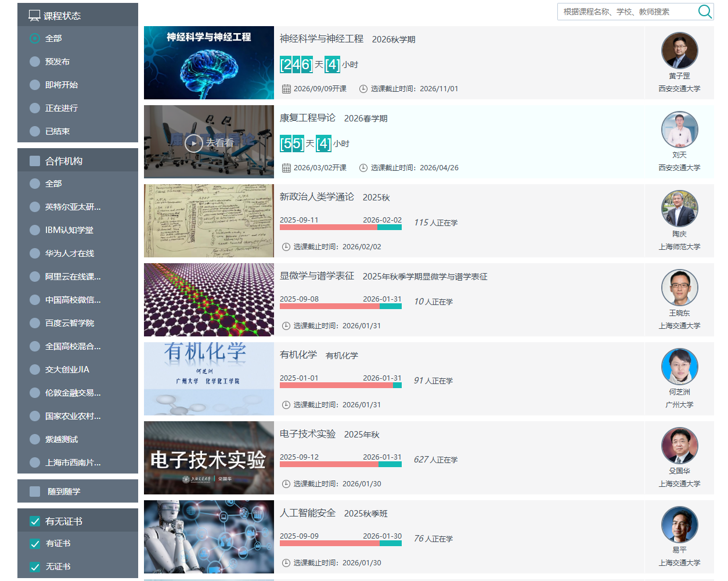Image resolution: width=728 pixels, height=581 pixels.
Task: Open the 有机化学 course title link
Action: (298, 355)
